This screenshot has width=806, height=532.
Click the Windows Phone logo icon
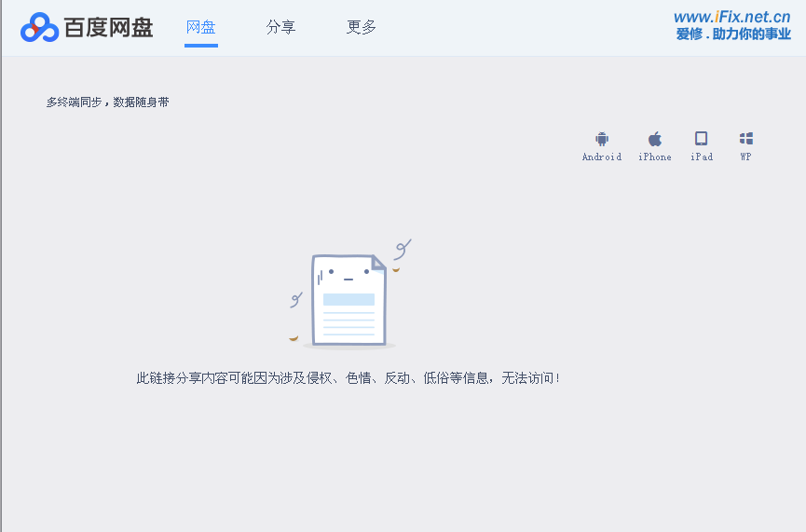746,139
